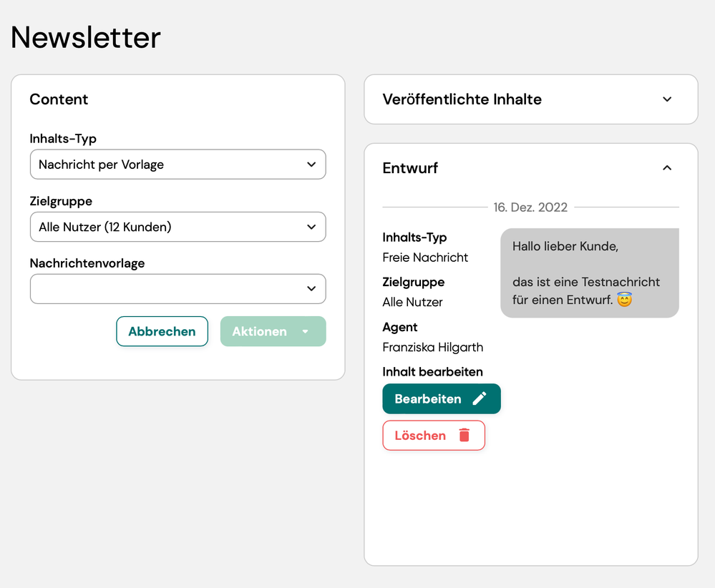
Task: Collapse the Entwurf panel using its chevron
Action: [667, 168]
